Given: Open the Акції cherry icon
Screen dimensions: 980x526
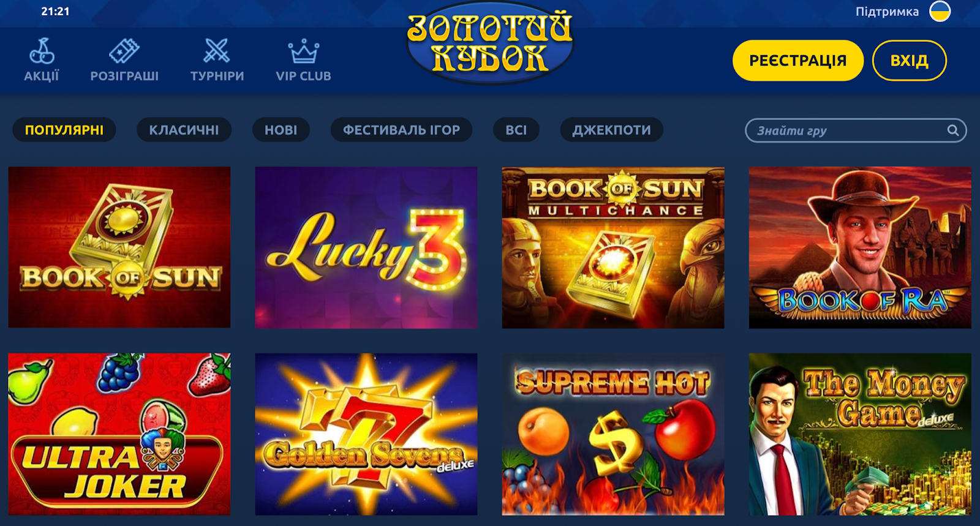Looking at the screenshot, I should (x=42, y=51).
